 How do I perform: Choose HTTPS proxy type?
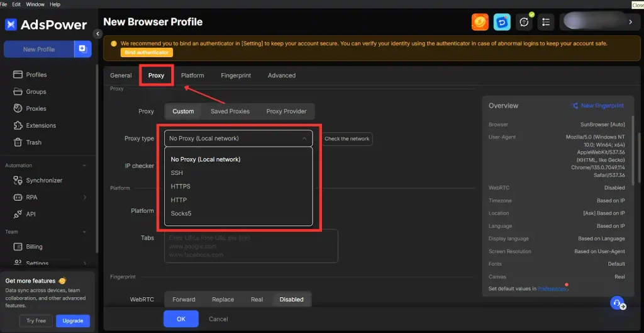[x=238, y=186]
